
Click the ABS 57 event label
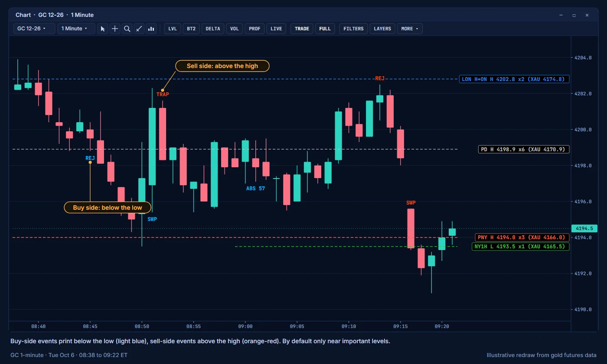255,188
